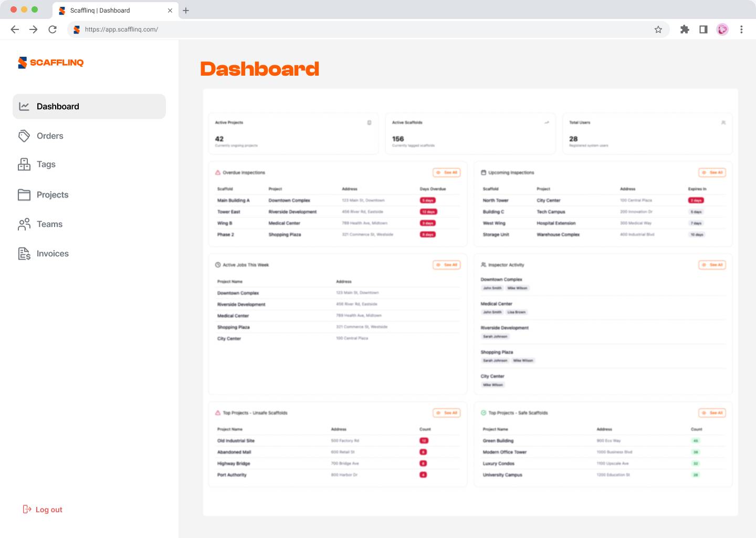The height and width of the screenshot is (538, 756).
Task: Click the Dashboard chart icon
Action: [24, 107]
